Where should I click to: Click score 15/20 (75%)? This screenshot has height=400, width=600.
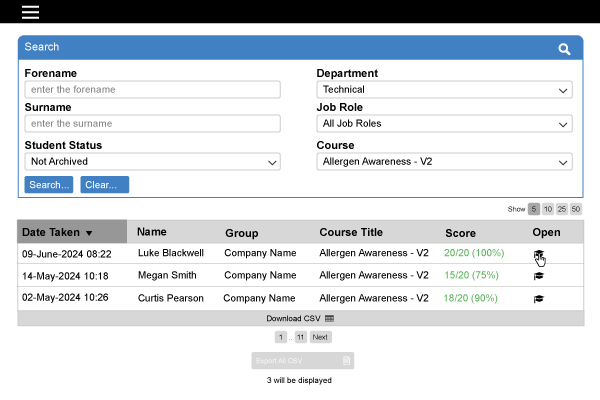471,275
